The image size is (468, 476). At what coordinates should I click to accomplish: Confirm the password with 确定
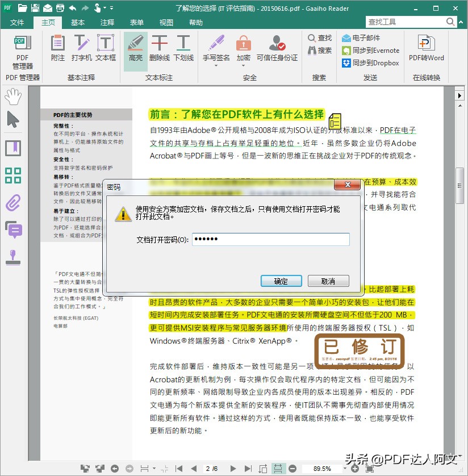[281, 281]
